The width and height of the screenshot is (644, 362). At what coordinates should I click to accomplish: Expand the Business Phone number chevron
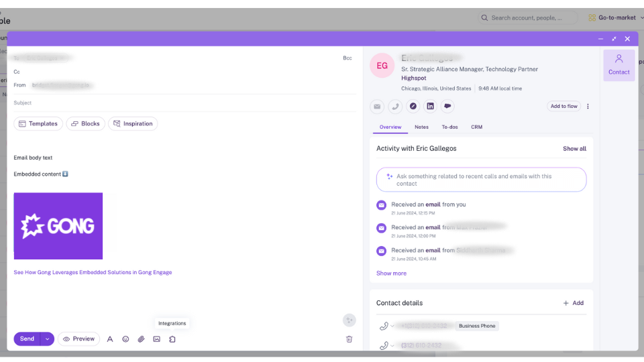pyautogui.click(x=392, y=326)
